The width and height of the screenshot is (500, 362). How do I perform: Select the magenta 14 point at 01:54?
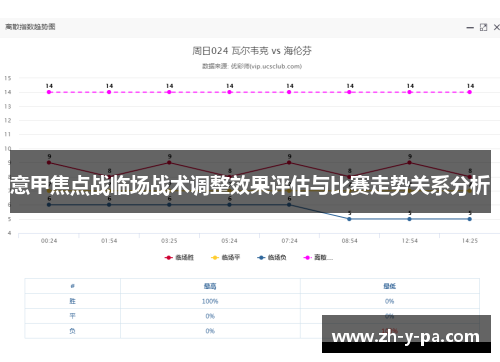coord(109,92)
